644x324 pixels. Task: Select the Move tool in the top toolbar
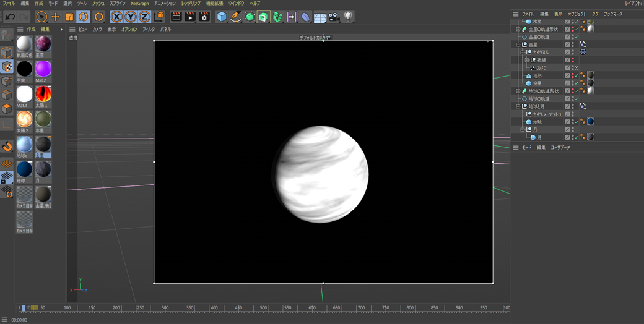[x=55, y=17]
